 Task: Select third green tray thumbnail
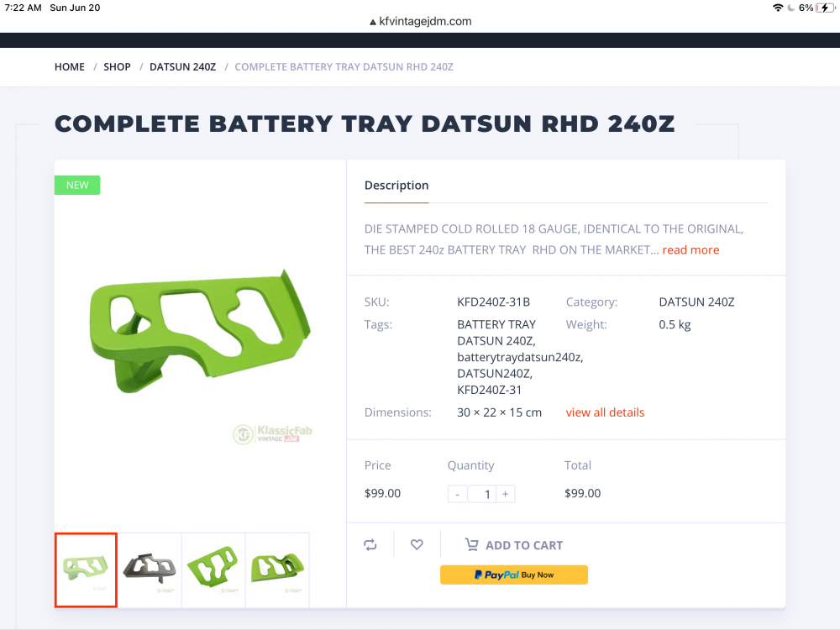[x=213, y=570]
